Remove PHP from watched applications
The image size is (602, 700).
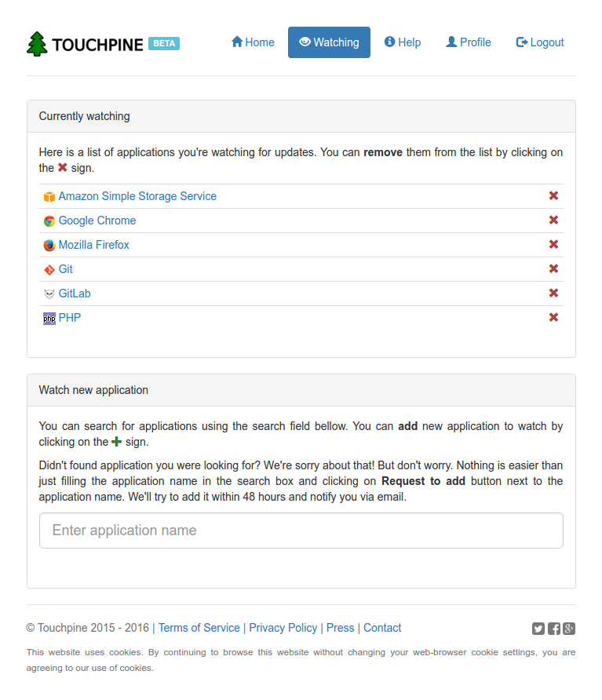[553, 318]
